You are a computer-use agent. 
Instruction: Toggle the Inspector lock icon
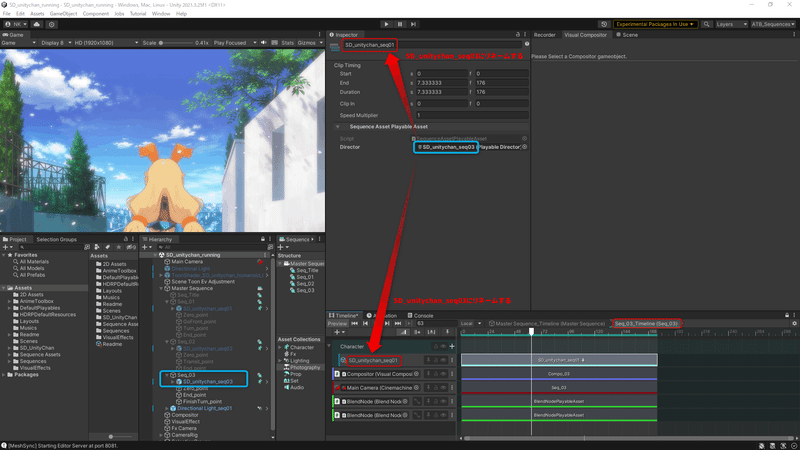pyautogui.click(x=518, y=35)
